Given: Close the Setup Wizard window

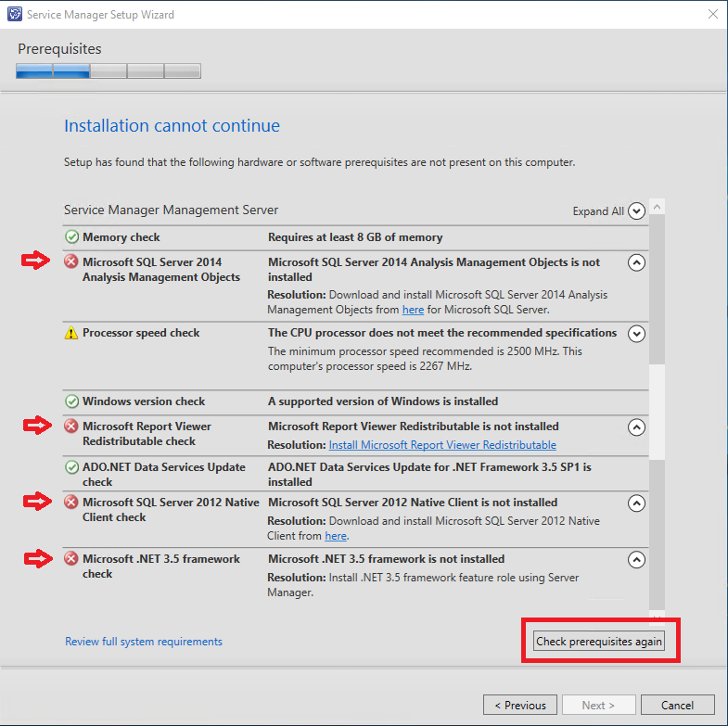Looking at the screenshot, I should [x=713, y=15].
